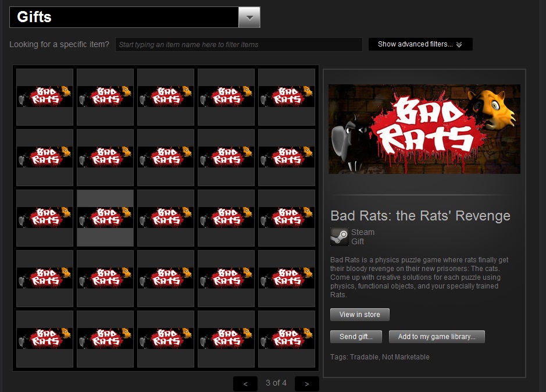Click the item name filter field
Image resolution: width=546 pixels, height=392 pixels.
[x=239, y=45]
